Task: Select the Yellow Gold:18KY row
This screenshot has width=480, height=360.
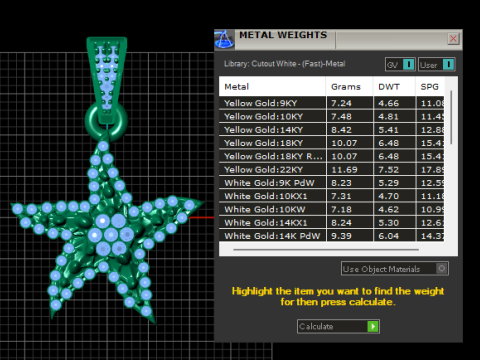Action: pos(331,143)
